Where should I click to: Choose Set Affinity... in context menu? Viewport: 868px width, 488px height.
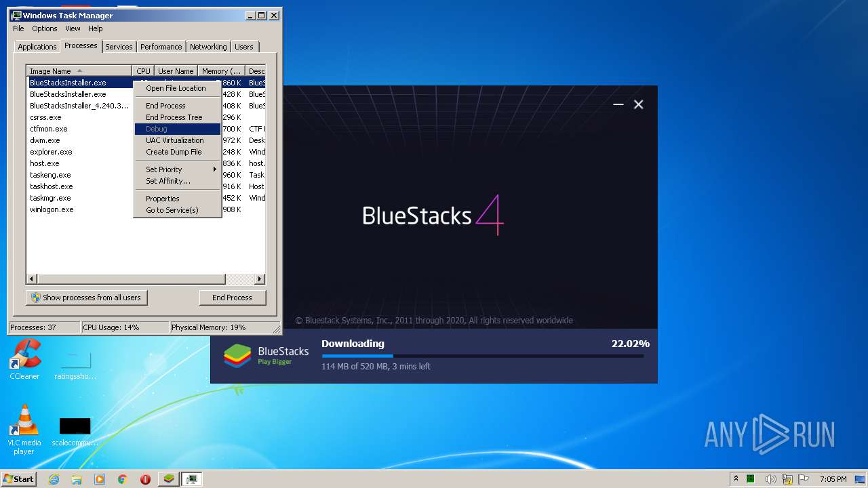[177, 181]
